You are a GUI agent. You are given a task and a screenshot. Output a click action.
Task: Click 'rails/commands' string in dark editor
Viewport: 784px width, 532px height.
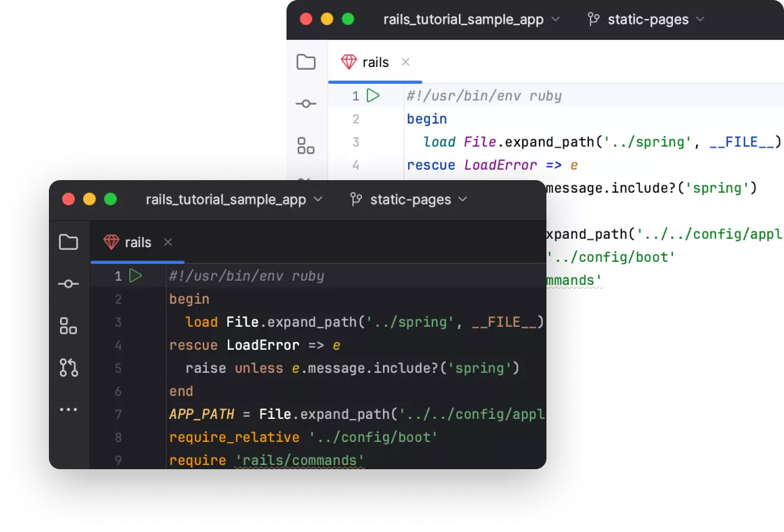[x=299, y=460]
